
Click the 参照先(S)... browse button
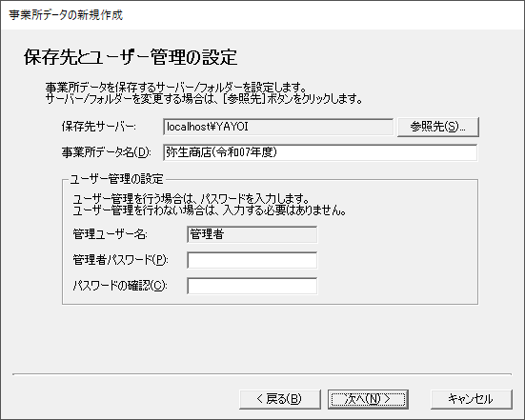click(x=438, y=127)
